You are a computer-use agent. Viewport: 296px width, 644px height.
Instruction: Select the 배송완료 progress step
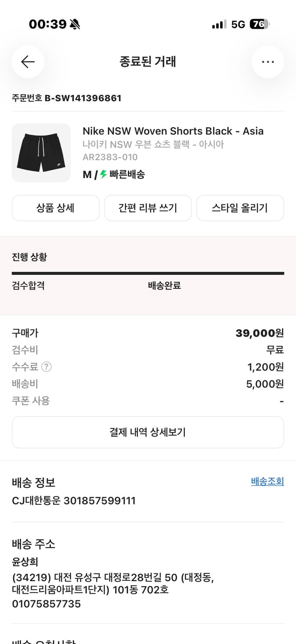164,286
